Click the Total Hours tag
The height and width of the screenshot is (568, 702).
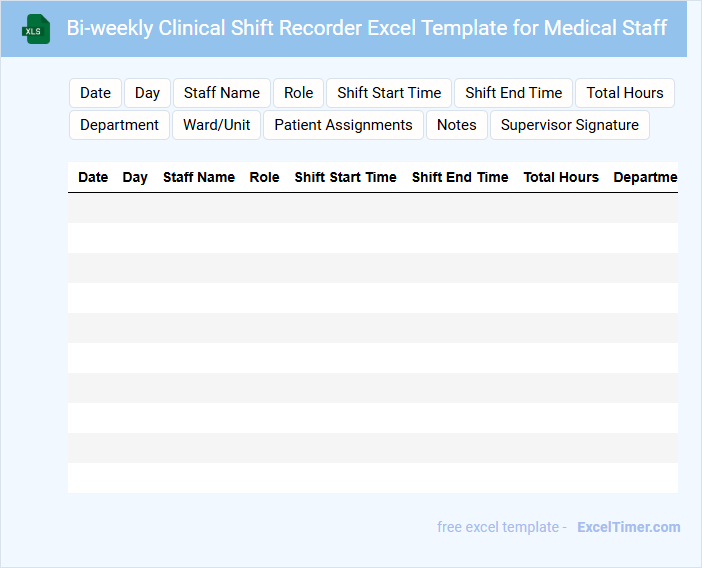click(x=625, y=93)
